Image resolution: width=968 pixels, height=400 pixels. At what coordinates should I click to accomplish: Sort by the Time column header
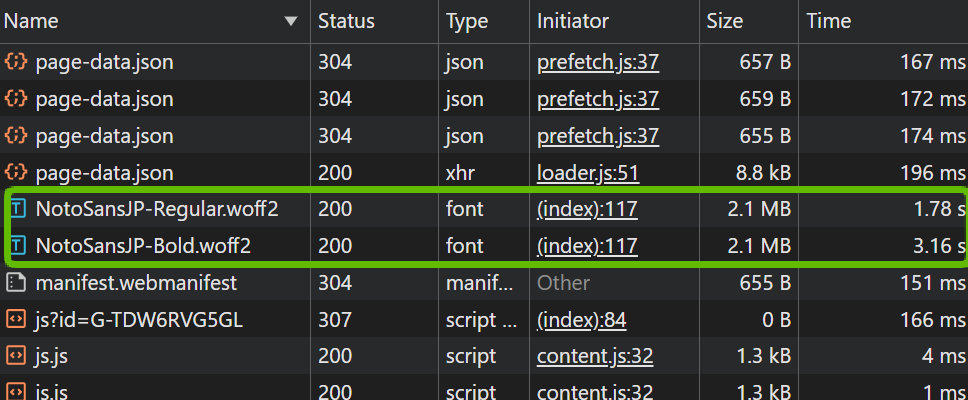pyautogui.click(x=828, y=21)
